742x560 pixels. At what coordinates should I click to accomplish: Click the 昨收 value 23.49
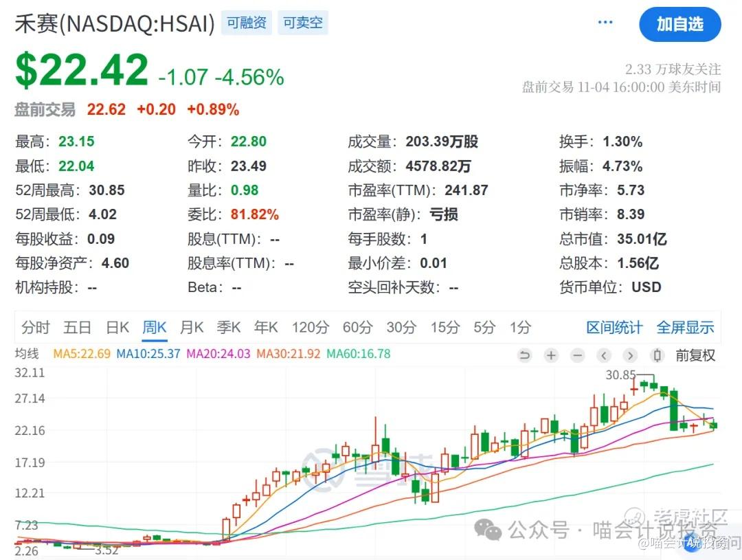pyautogui.click(x=249, y=166)
